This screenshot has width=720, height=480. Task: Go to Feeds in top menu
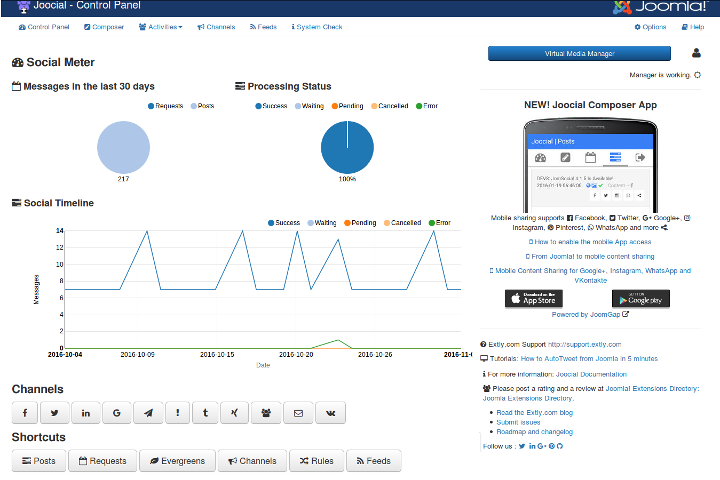coord(264,27)
